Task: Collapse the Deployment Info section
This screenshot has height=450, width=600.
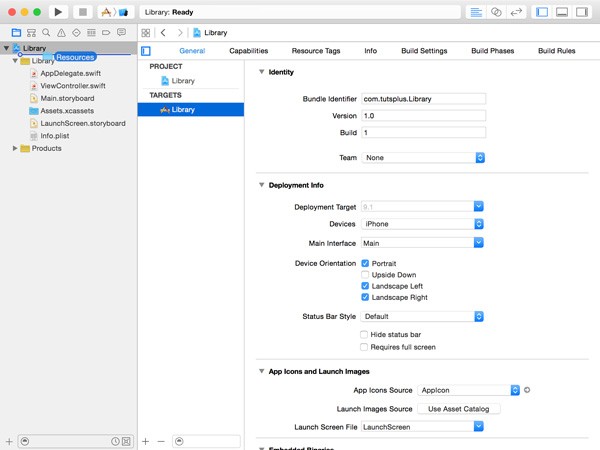Action: (x=262, y=185)
